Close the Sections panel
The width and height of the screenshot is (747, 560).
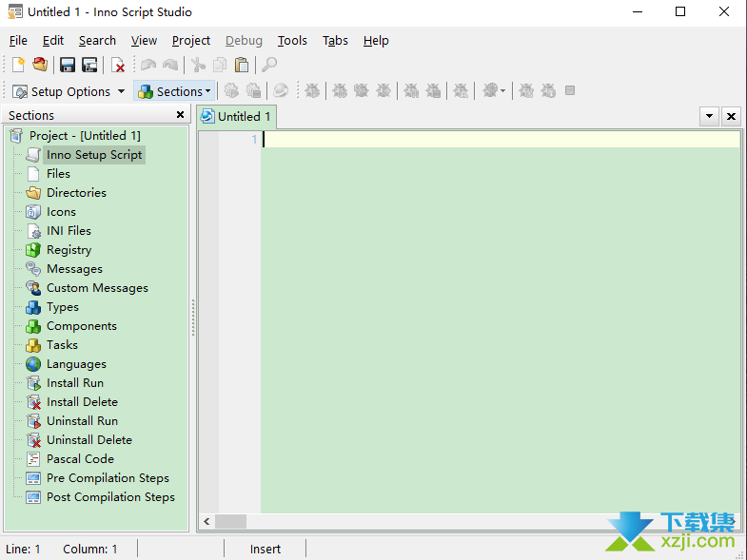[x=180, y=115]
